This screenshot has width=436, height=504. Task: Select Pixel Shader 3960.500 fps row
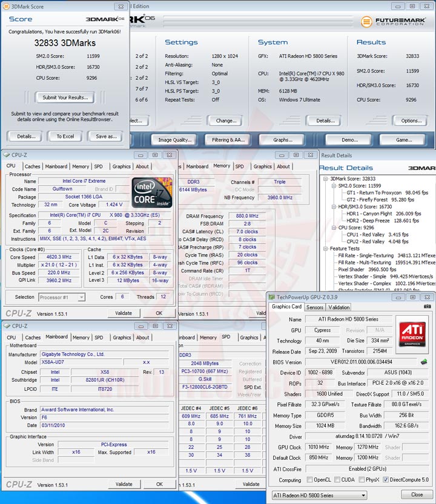(367, 270)
